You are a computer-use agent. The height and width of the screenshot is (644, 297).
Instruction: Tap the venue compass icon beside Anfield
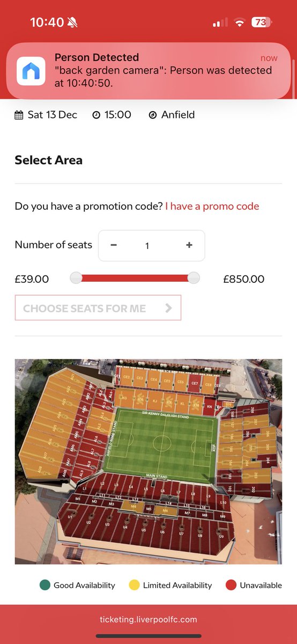[153, 115]
